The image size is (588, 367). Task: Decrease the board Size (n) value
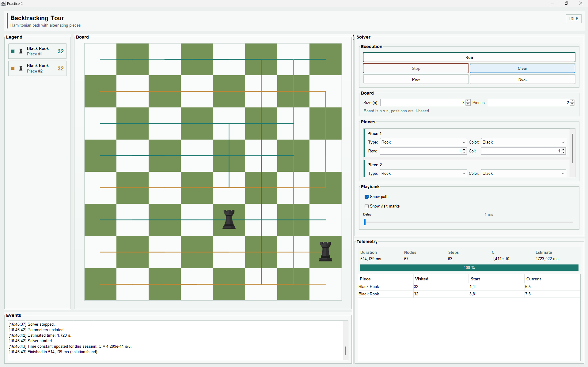(468, 104)
